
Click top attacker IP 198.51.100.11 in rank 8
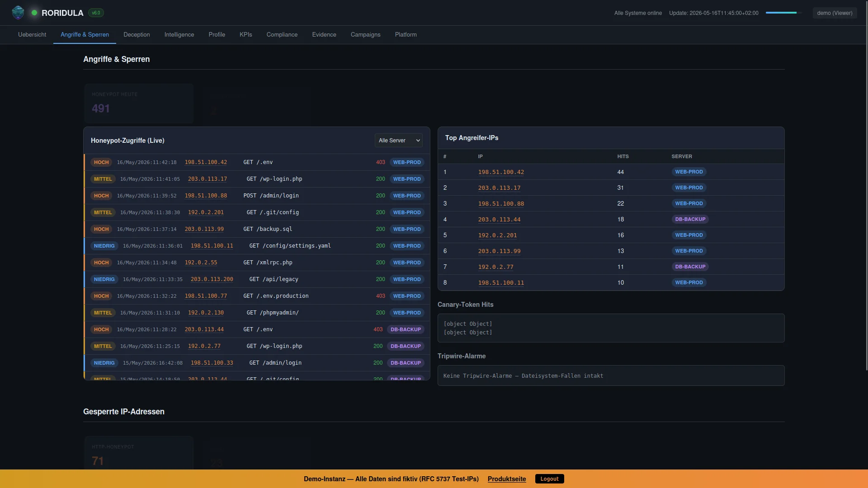click(x=501, y=283)
